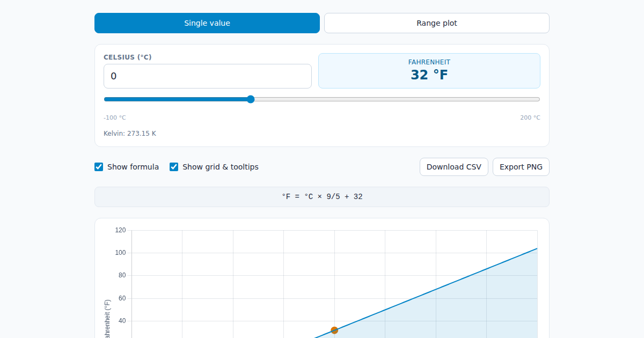Click the Kelvin: 273.15 K text
The width and height of the screenshot is (644, 338).
click(130, 134)
